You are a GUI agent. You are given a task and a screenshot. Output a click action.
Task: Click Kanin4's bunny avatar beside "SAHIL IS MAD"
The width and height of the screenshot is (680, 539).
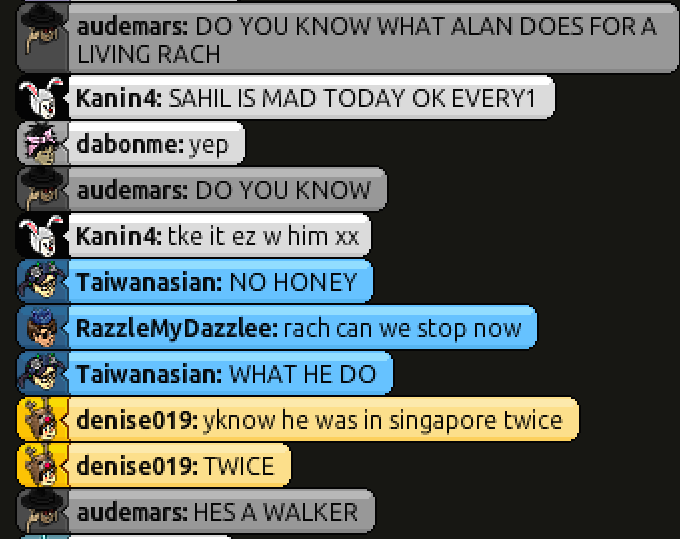point(42,98)
